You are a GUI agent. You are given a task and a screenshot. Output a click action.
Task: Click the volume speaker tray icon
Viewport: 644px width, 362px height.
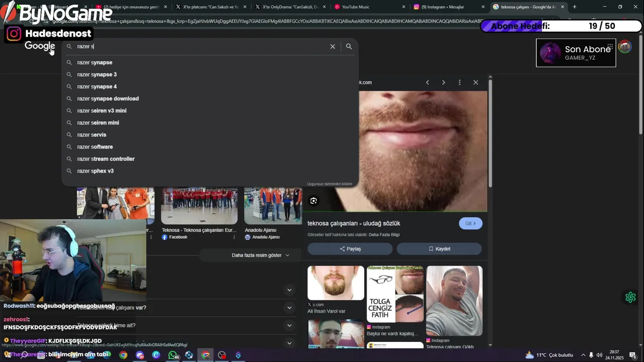coord(599,355)
